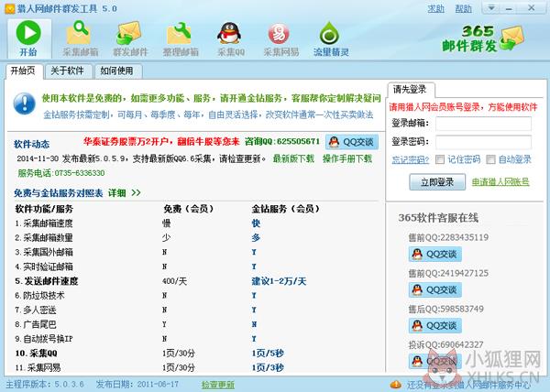Click the 5. 发送邮件速度 row label

(x=47, y=281)
